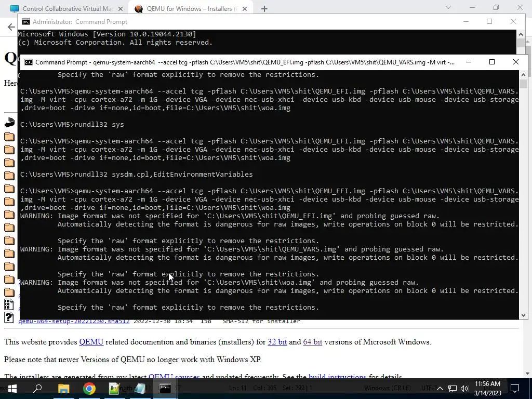Click the 'Please note that newer Versions' sentence
The width and height of the screenshot is (532, 399).
click(x=132, y=360)
